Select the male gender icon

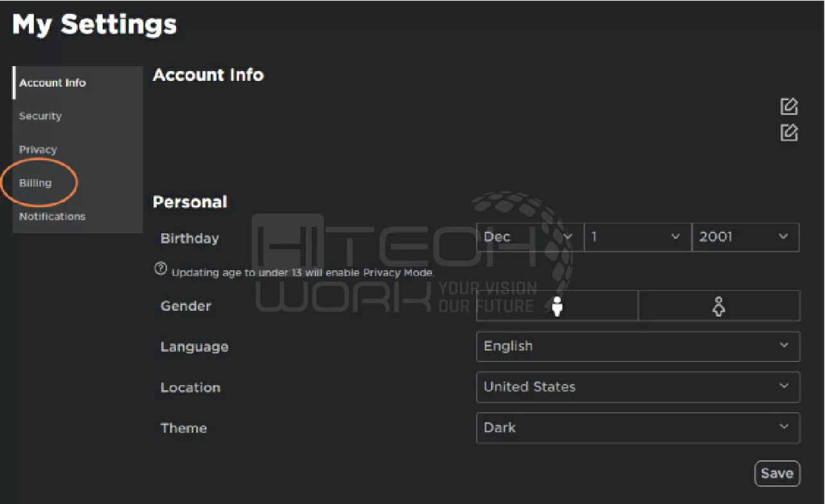(x=557, y=306)
